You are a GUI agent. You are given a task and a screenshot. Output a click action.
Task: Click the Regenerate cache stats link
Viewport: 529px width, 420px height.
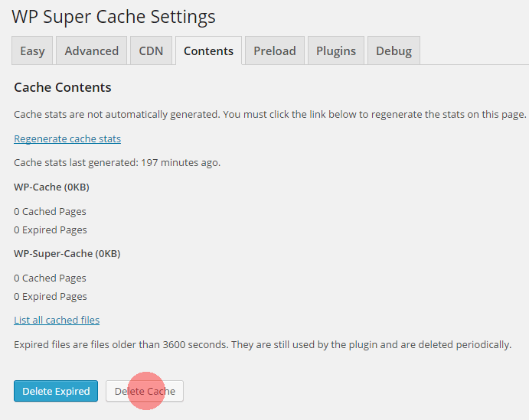coord(67,138)
